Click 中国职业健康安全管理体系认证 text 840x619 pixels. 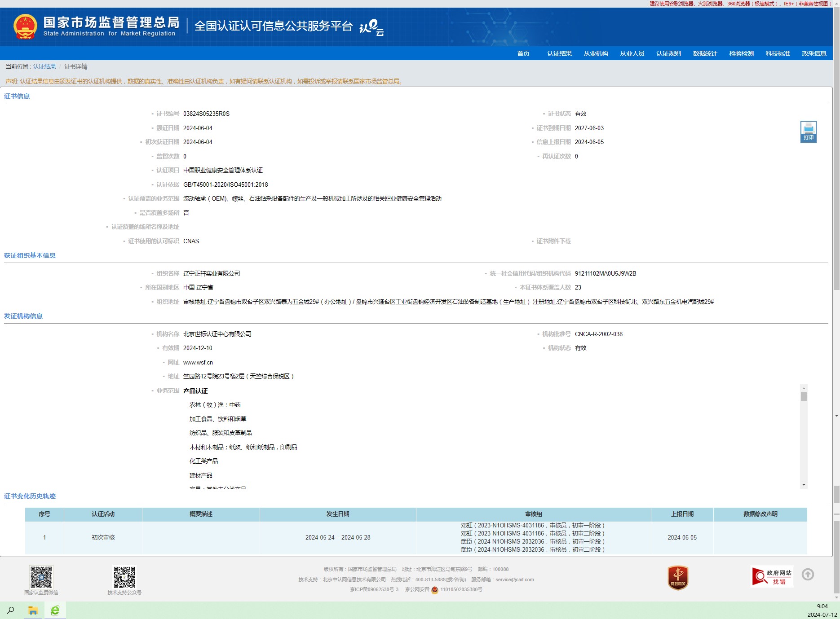(x=223, y=171)
